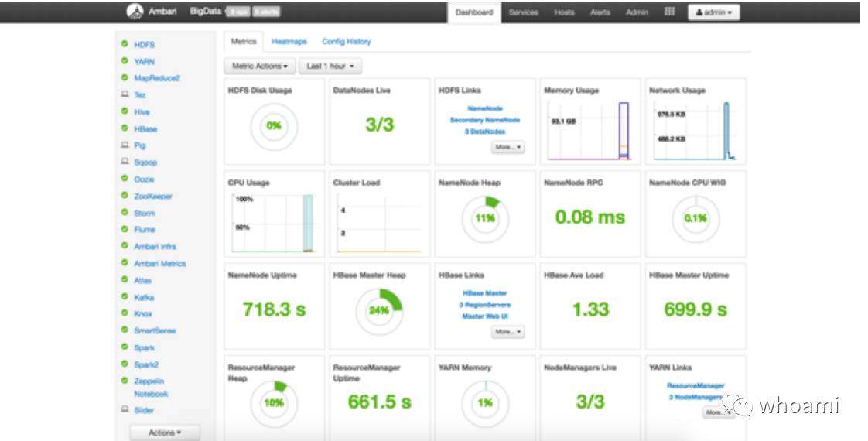Image resolution: width=868 pixels, height=441 pixels.
Task: Click the client icon beside Sqoop
Action: (125, 162)
